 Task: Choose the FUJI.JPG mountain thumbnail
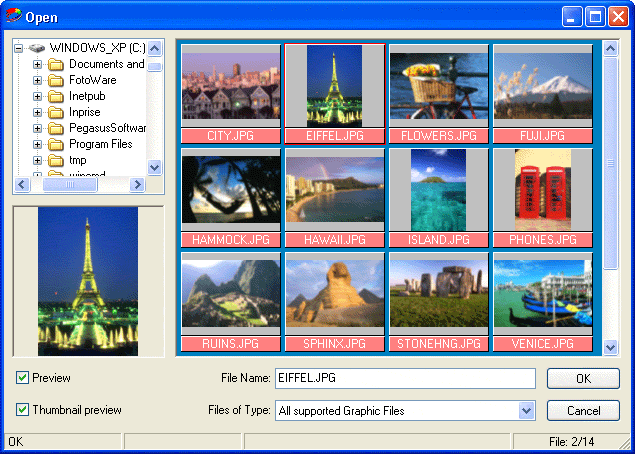pos(542,86)
